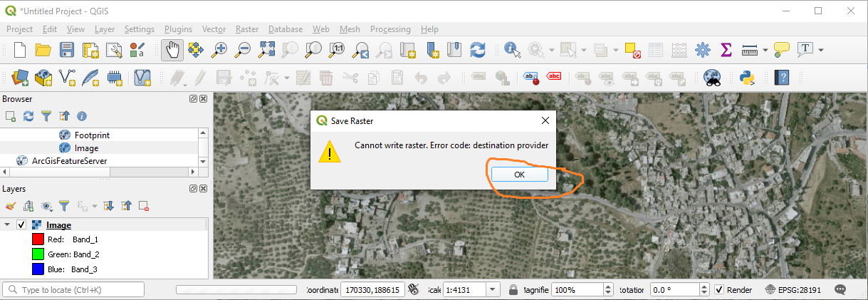The image size is (868, 300).
Task: Open the Statistical Summary sigma icon
Action: click(x=726, y=50)
